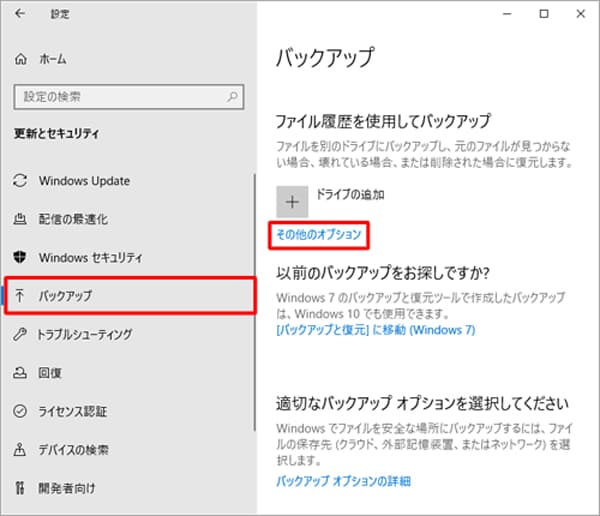Screen dimensions: 600x516
Task: Open [バックアップと復元] に移動 (Windows 7) link
Action: pyautogui.click(x=375, y=330)
